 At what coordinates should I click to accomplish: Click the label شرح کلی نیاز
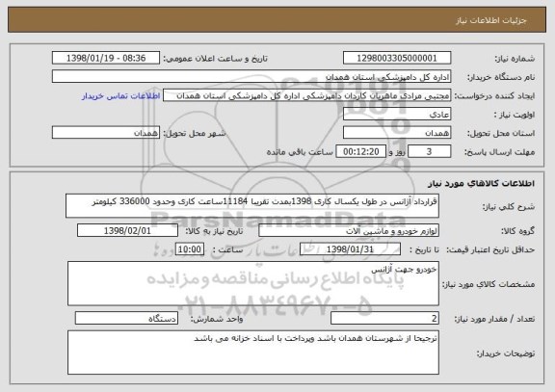pyautogui.click(x=509, y=207)
